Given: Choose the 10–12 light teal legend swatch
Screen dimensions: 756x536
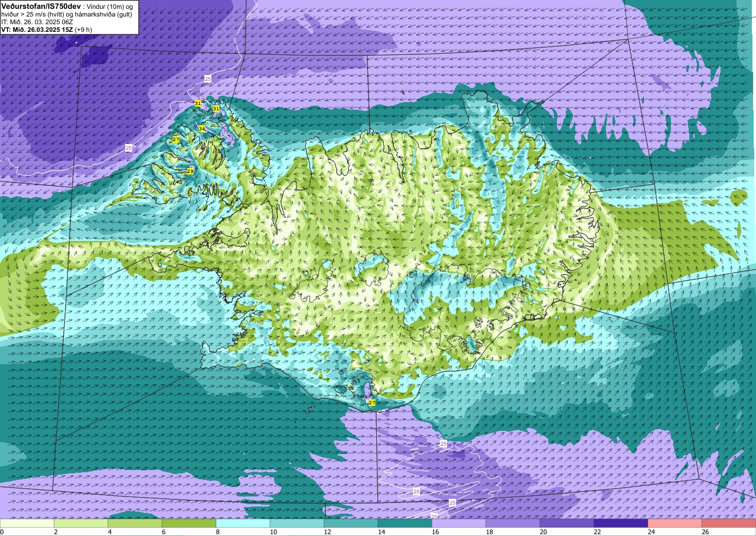Looking at the screenshot, I should [296, 523].
